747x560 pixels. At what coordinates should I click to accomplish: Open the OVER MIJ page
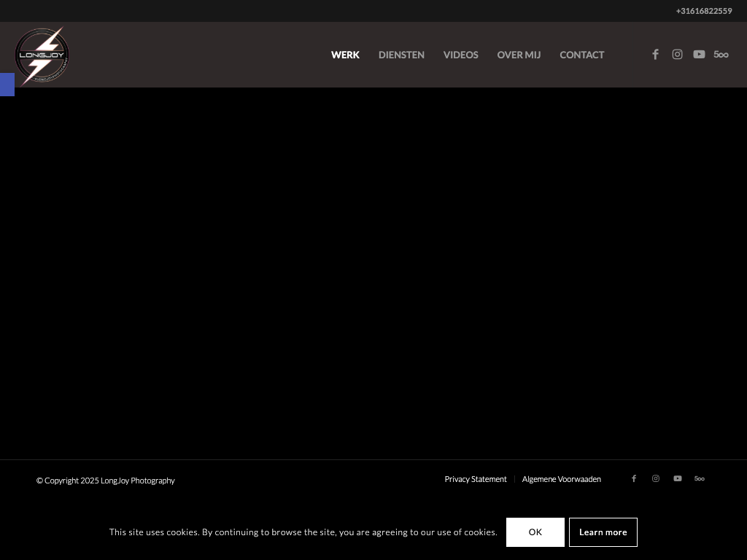coord(519,55)
